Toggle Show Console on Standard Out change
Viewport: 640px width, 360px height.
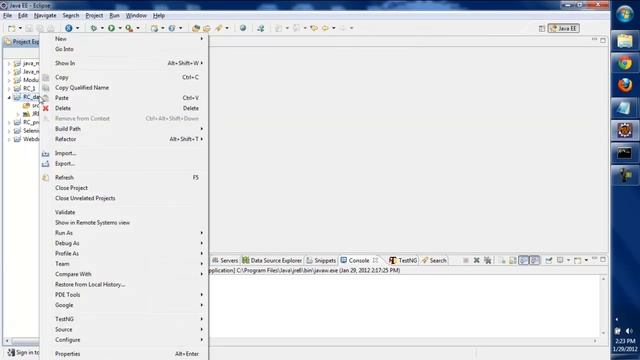[524, 260]
